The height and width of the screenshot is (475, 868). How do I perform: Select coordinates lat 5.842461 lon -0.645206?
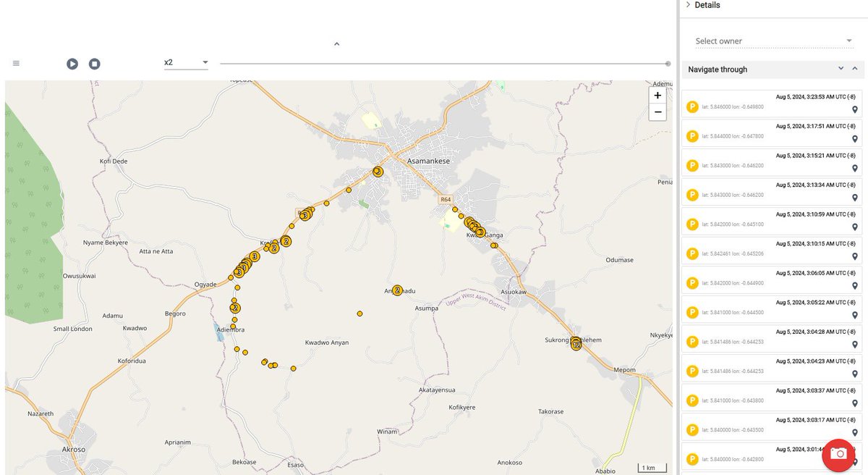coord(733,253)
